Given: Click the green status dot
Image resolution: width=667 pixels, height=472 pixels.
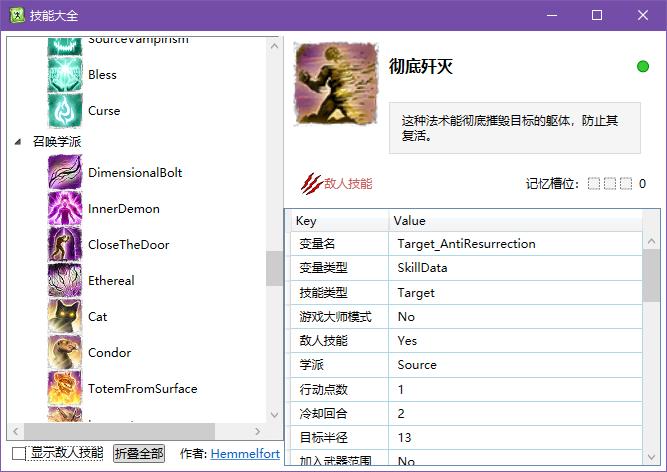Looking at the screenshot, I should [x=643, y=67].
